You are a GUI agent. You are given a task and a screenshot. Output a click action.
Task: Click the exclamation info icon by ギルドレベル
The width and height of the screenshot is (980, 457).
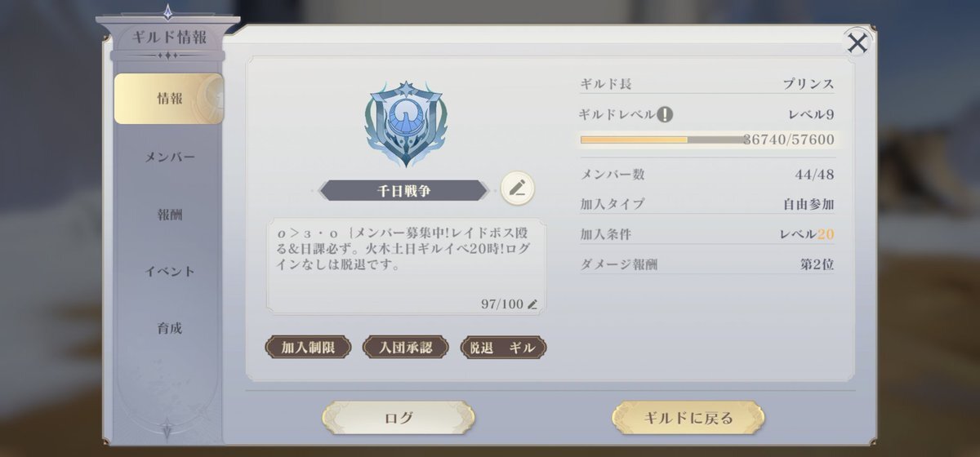665,114
